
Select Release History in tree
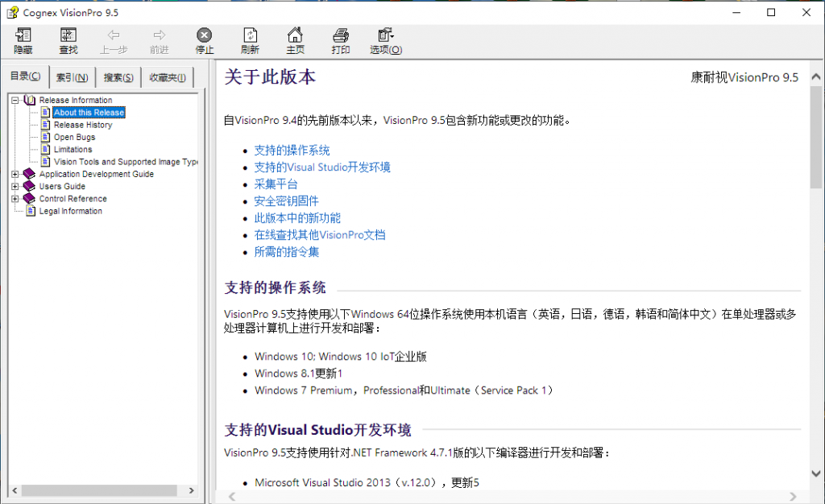[x=83, y=125]
